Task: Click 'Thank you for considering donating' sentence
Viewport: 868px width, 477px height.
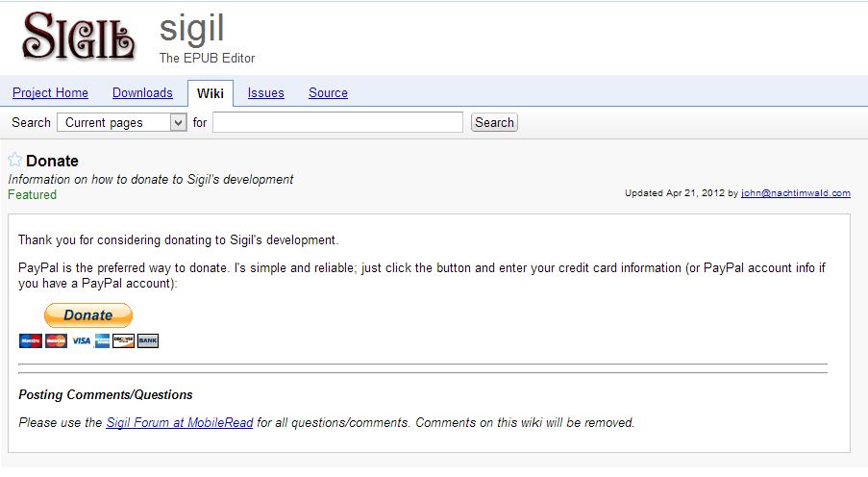Action: tap(178, 239)
